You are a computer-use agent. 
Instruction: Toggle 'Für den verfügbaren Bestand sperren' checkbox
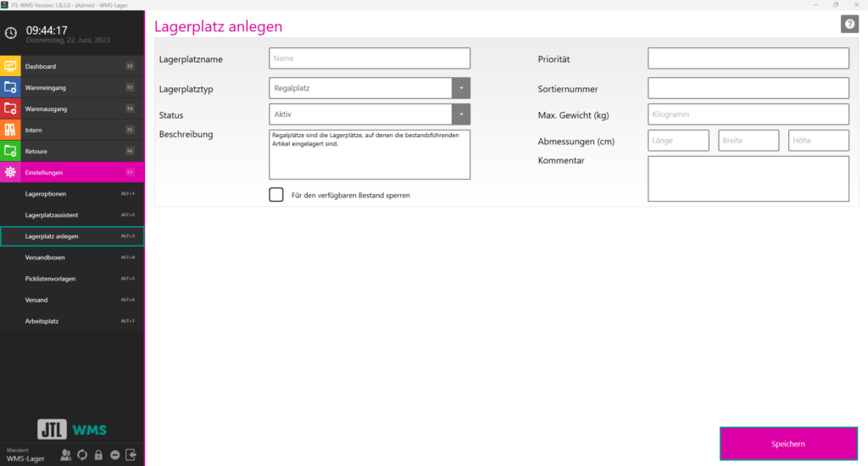click(x=276, y=195)
